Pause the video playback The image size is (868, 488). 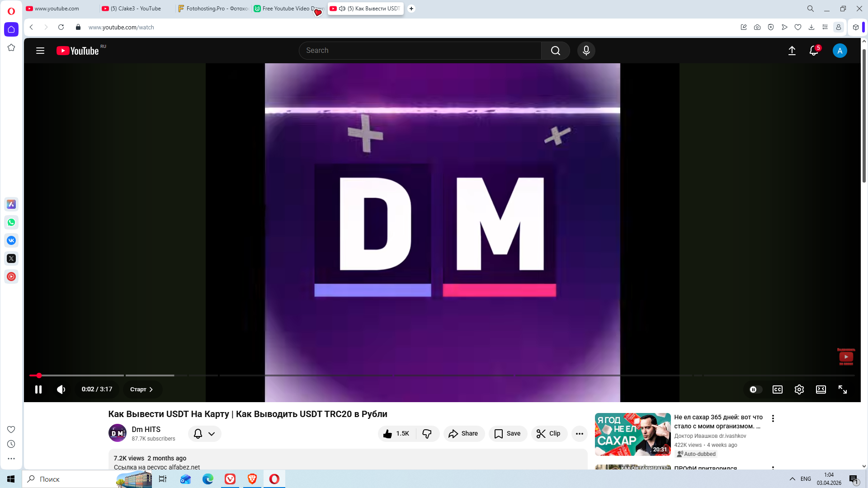pyautogui.click(x=38, y=389)
